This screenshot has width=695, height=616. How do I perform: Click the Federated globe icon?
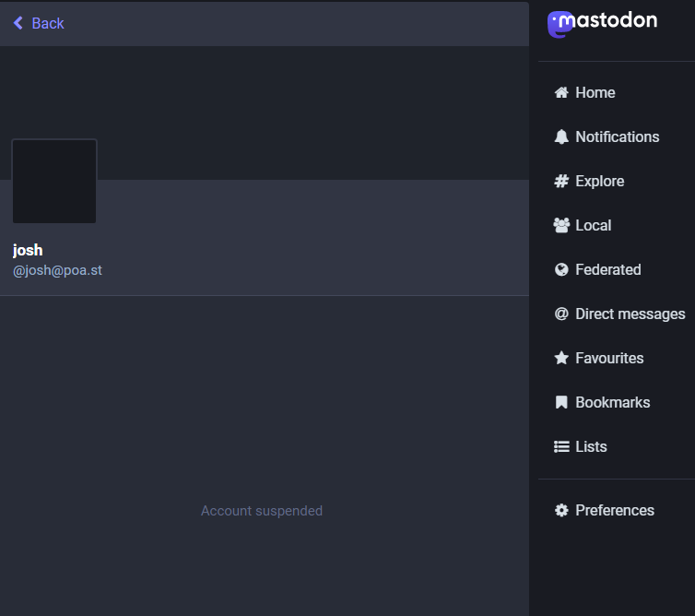coord(561,269)
